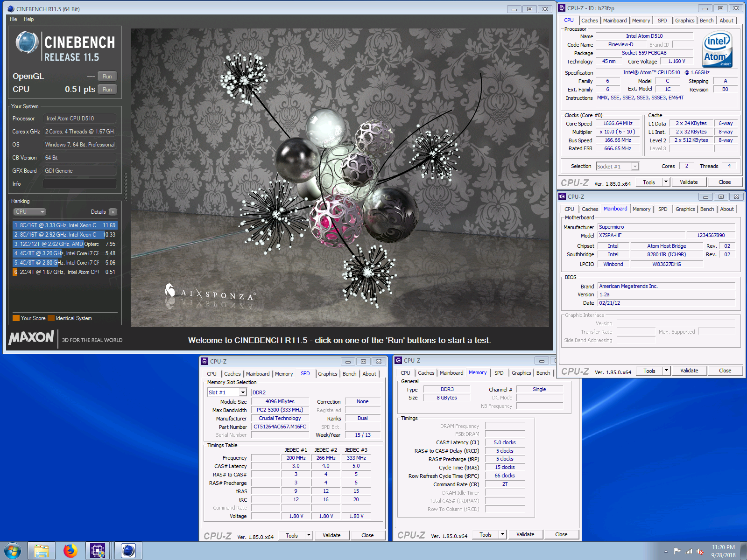Click Close in Mainboard CPU-Z window
The width and height of the screenshot is (747, 560).
pyautogui.click(x=725, y=371)
